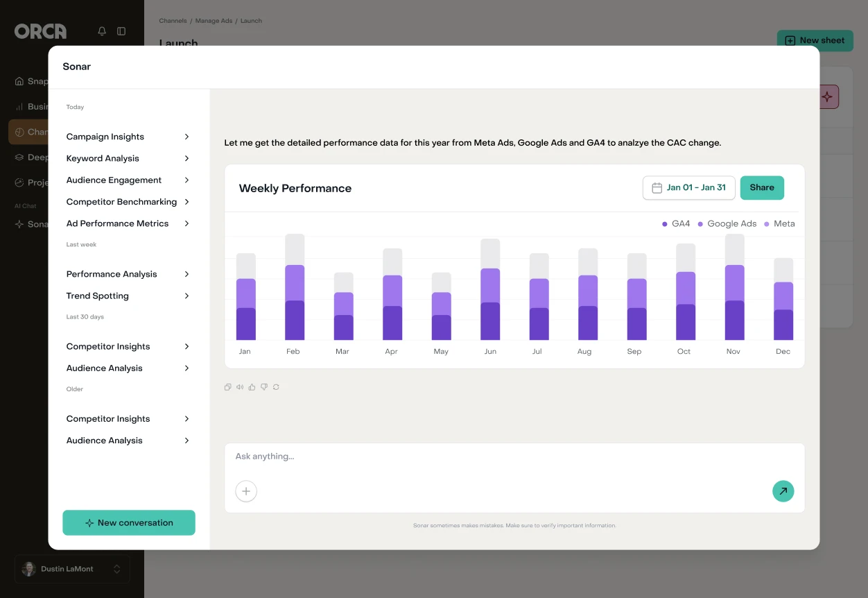Give thumbs down to the response
Image resolution: width=868 pixels, height=598 pixels.
(264, 387)
